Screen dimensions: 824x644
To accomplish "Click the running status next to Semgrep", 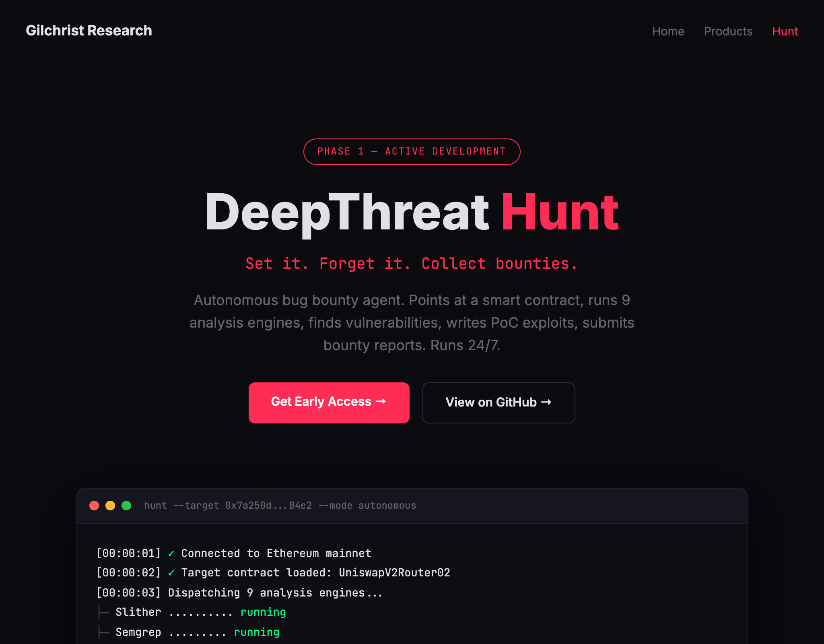I will click(x=257, y=632).
